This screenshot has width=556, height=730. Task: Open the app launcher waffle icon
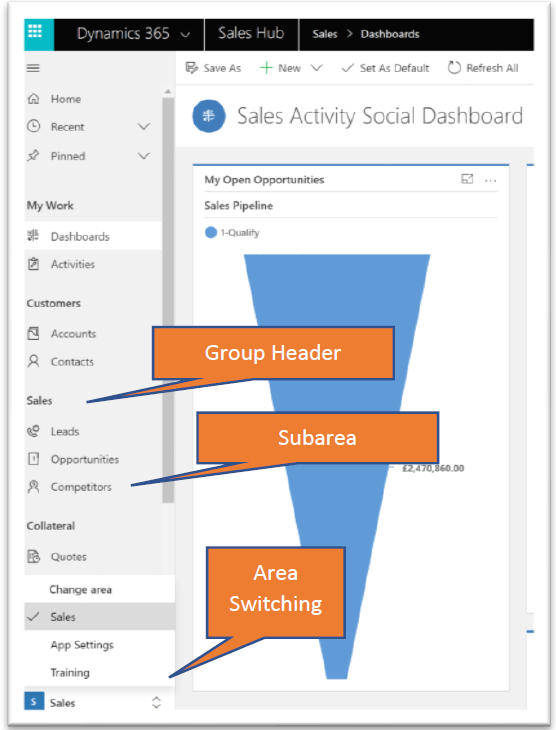pos(35,34)
